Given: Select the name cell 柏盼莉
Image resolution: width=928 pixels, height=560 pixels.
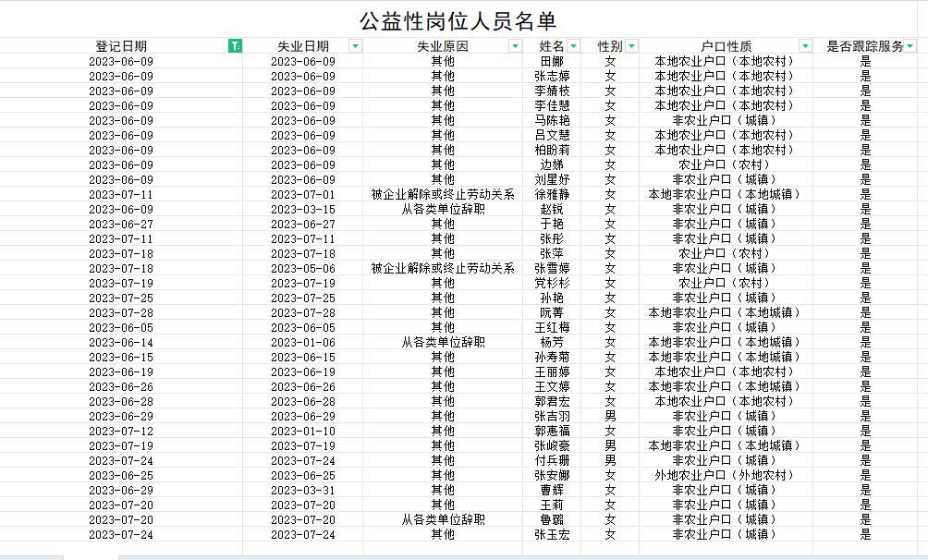Looking at the screenshot, I should coord(552,151).
